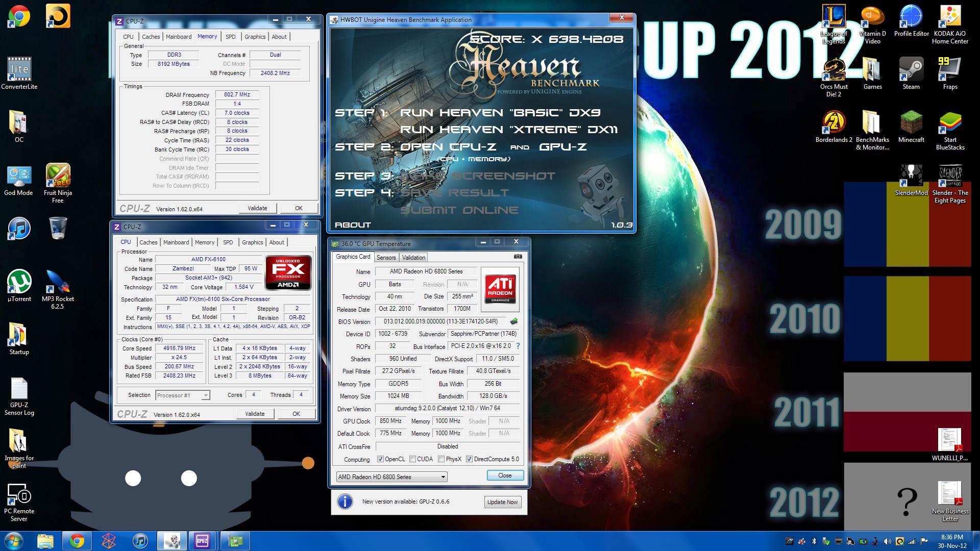980x551 pixels.
Task: Open New Business Letter PDF on desktop
Action: coord(950,502)
